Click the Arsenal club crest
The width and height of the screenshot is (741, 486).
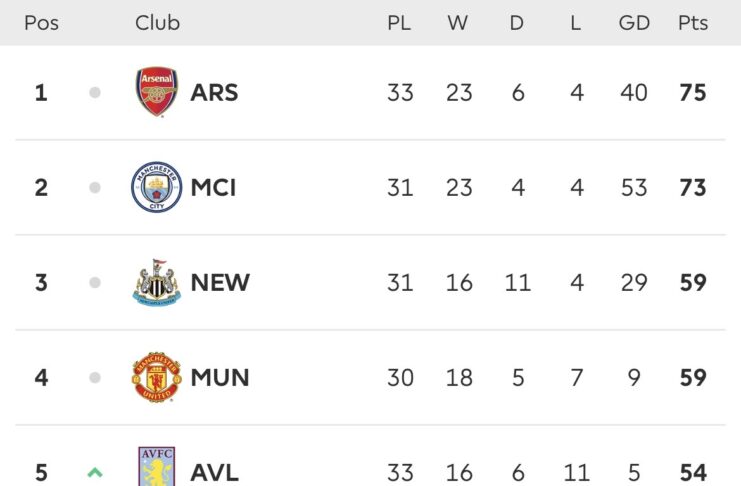pyautogui.click(x=157, y=93)
